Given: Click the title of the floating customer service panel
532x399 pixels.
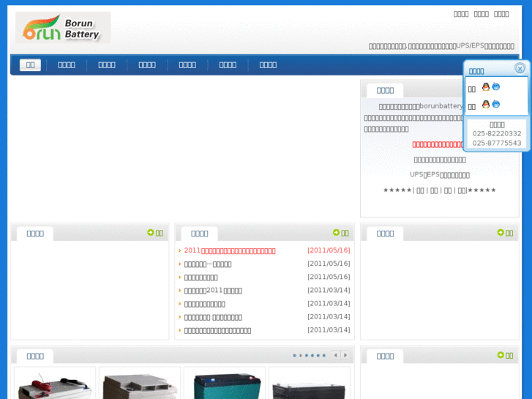Looking at the screenshot, I should pyautogui.click(x=476, y=71).
